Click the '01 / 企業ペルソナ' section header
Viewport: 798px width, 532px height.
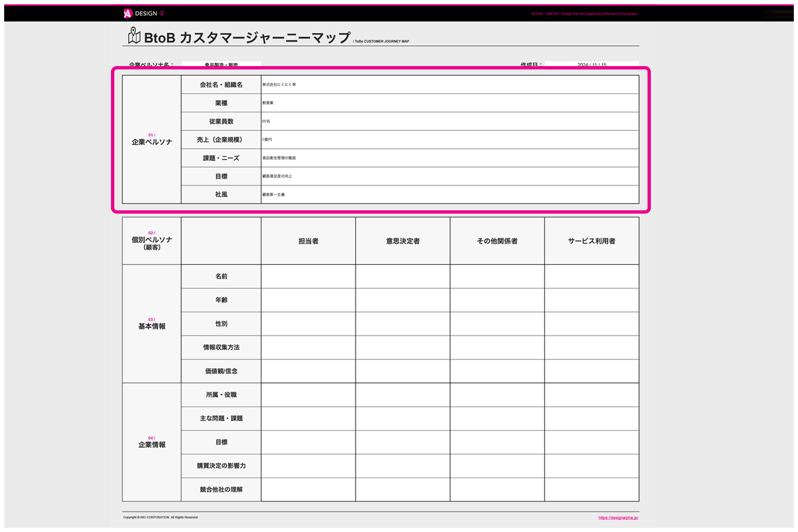[x=152, y=140]
